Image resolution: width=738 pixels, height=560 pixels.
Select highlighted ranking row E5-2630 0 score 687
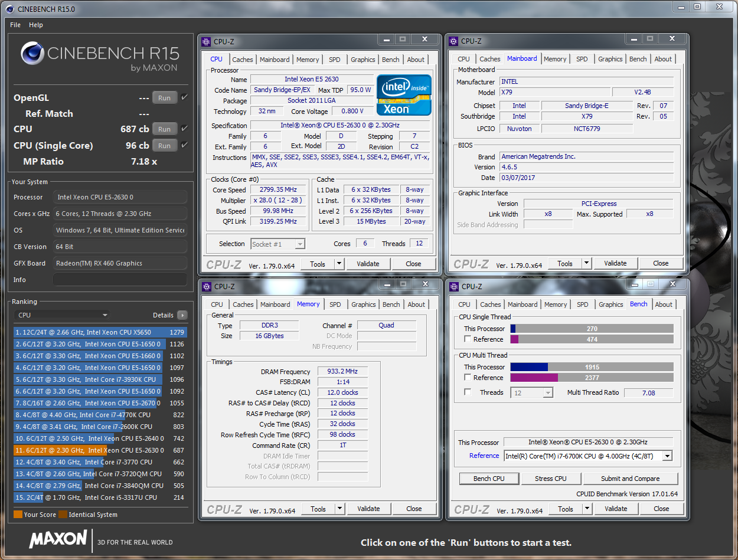101,450
